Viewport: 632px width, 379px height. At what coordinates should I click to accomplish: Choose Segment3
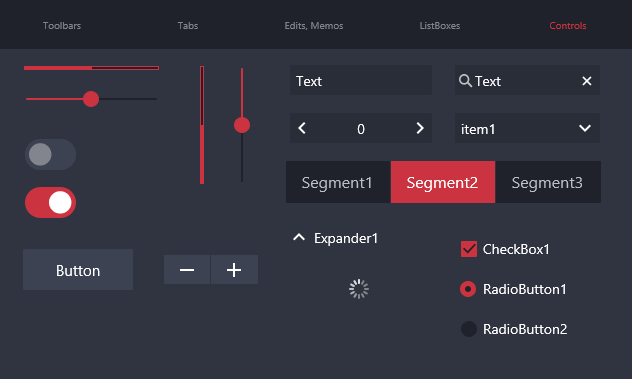[x=548, y=182]
